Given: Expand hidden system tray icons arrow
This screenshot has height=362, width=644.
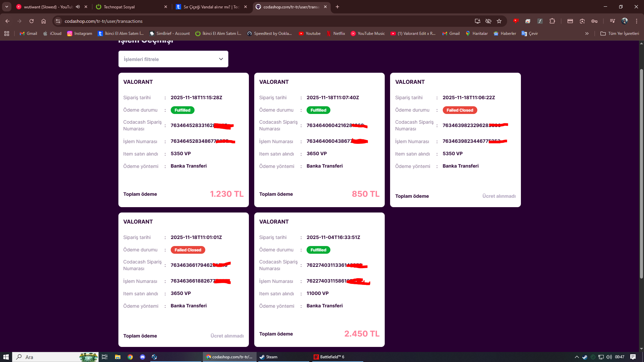Looking at the screenshot, I should point(577,357).
